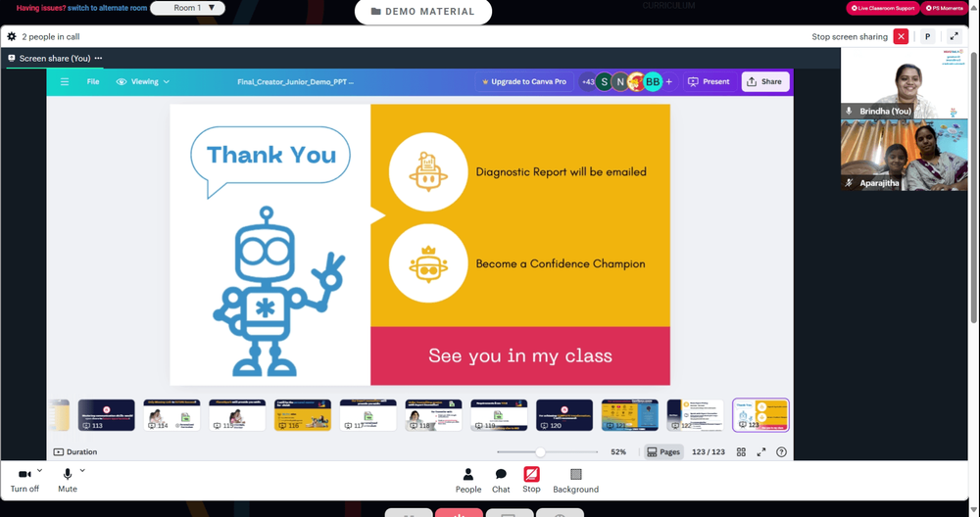Open the Demo Material folder tab

(423, 11)
